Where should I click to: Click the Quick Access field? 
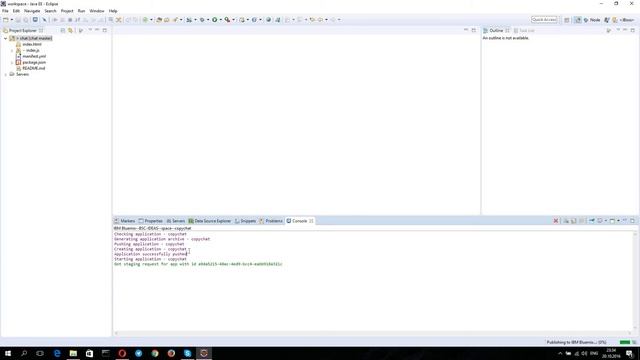[x=544, y=20]
